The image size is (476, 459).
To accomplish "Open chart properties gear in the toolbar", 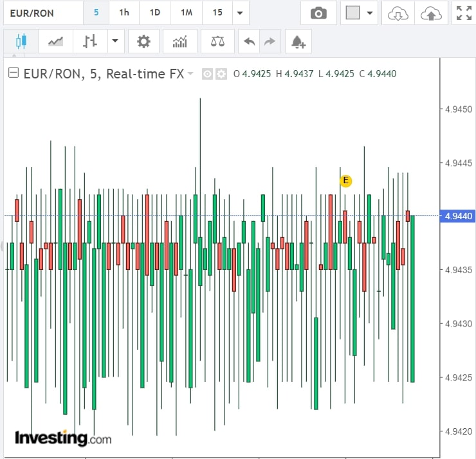I will [143, 42].
